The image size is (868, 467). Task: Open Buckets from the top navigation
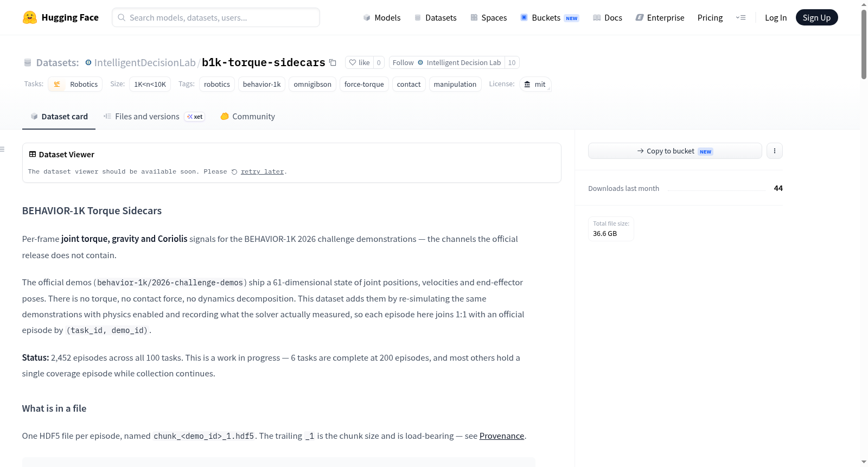point(550,17)
